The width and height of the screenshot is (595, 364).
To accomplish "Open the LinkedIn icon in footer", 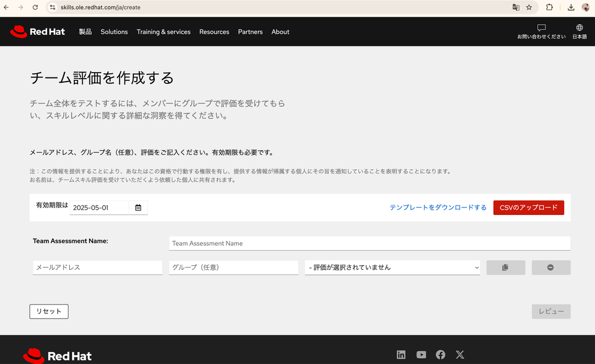I will 401,354.
